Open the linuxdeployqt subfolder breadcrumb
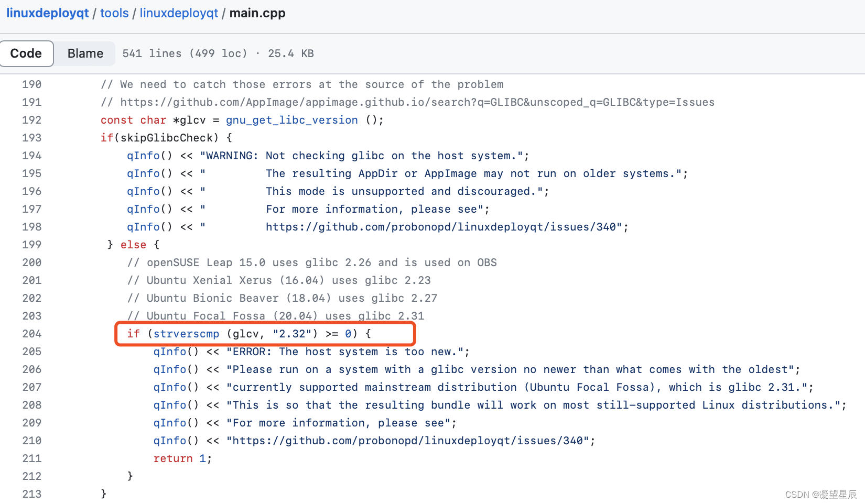Screen dimensions: 865x504 coord(179,13)
